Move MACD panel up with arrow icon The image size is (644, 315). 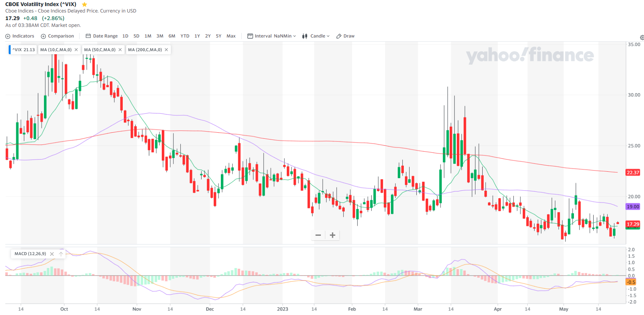61,254
